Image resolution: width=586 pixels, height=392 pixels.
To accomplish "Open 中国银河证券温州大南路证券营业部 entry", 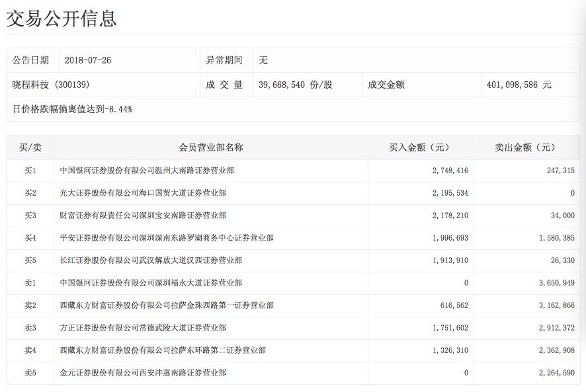I will [x=146, y=171].
